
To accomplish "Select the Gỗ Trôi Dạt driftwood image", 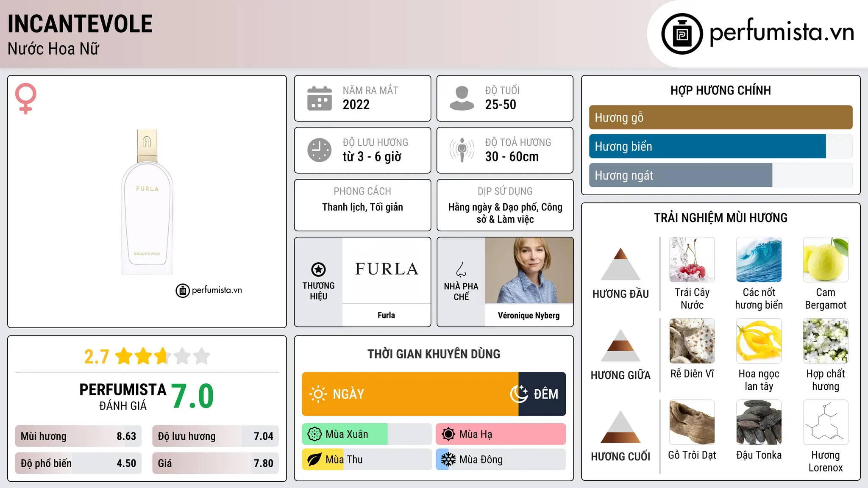I will tap(692, 422).
